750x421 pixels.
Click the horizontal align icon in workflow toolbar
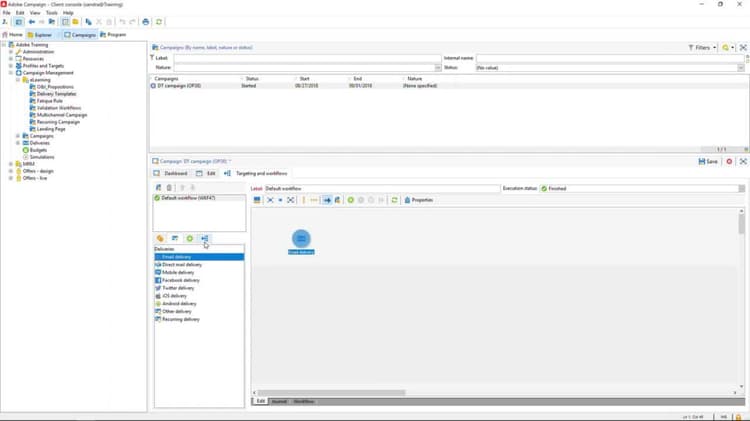(314, 200)
